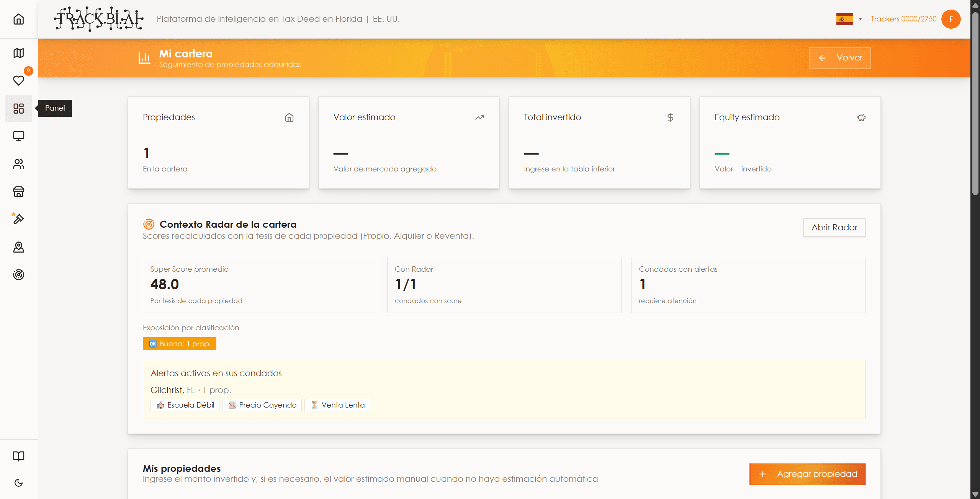980x499 pixels.
Task: Click the Volver back button
Action: (840, 58)
